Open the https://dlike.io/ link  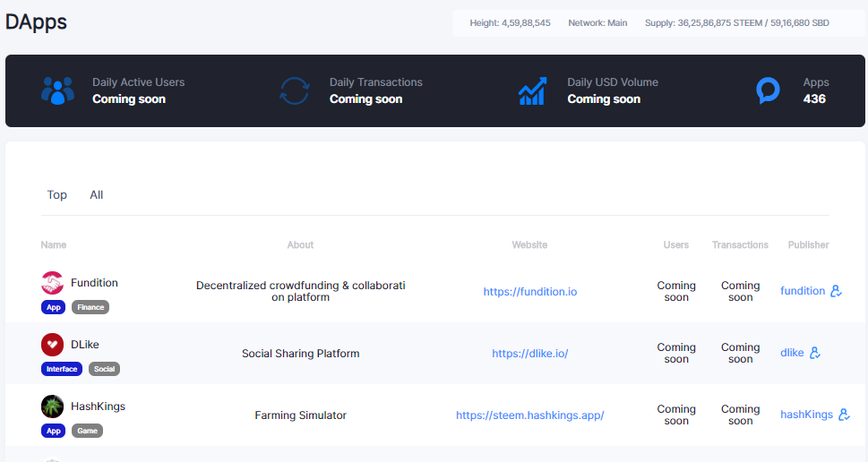529,354
